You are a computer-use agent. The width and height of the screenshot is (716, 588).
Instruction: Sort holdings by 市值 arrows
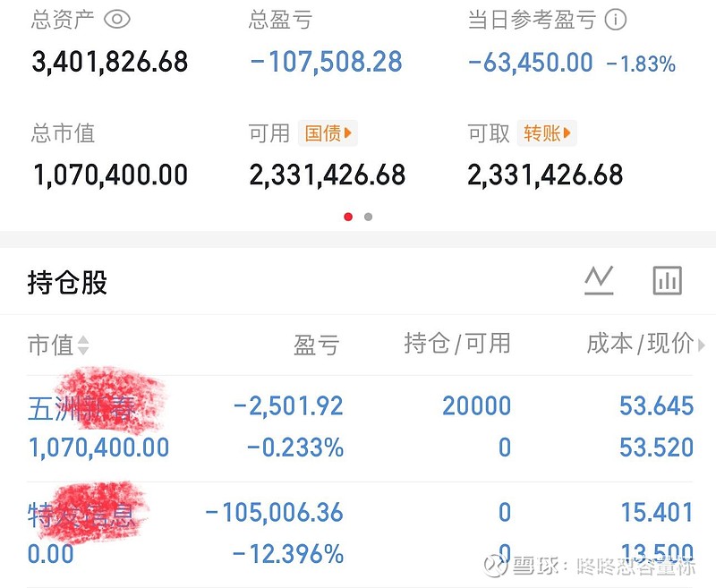click(83, 345)
